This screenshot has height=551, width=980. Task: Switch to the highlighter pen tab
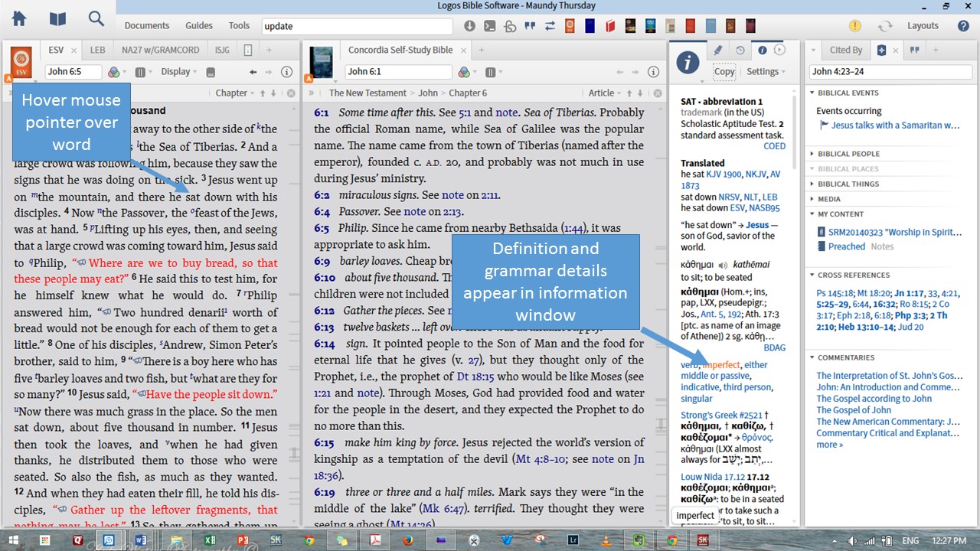[718, 50]
